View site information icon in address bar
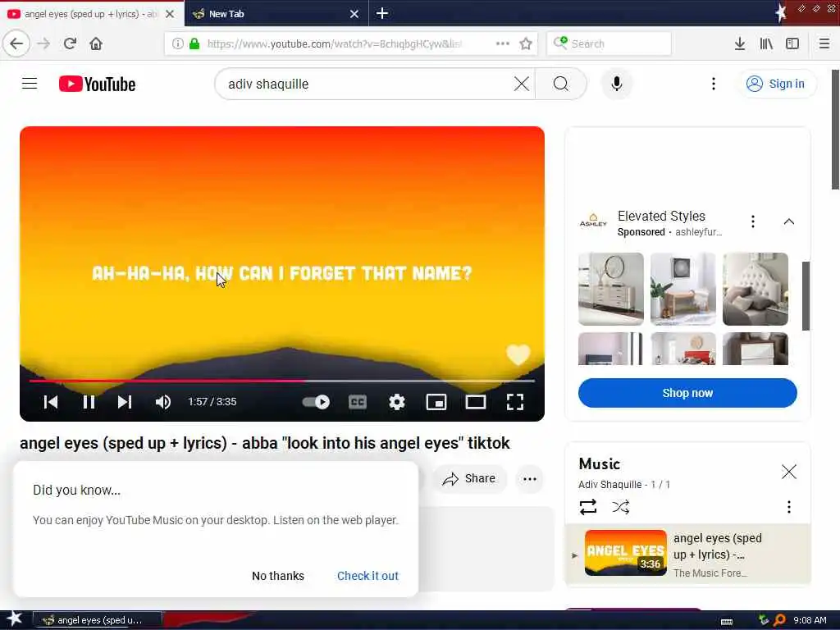 [177, 43]
